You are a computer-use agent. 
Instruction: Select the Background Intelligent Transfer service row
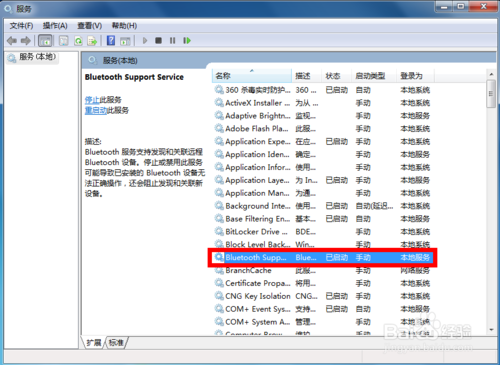click(322, 206)
